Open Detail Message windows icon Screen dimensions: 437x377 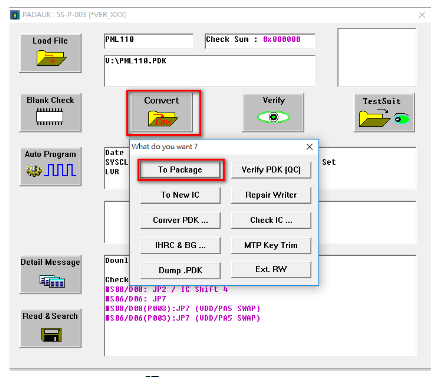[x=52, y=281]
